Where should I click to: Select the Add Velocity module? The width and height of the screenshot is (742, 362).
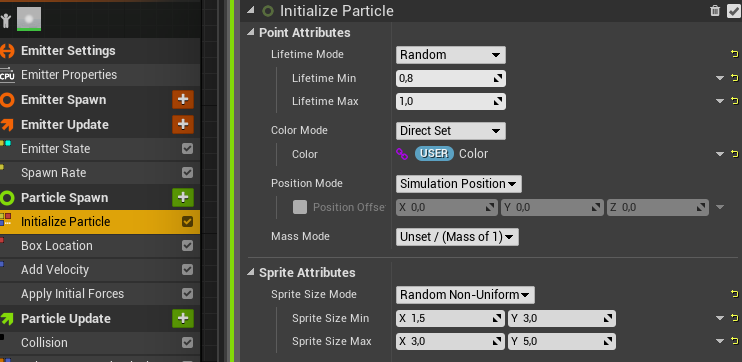point(55,270)
